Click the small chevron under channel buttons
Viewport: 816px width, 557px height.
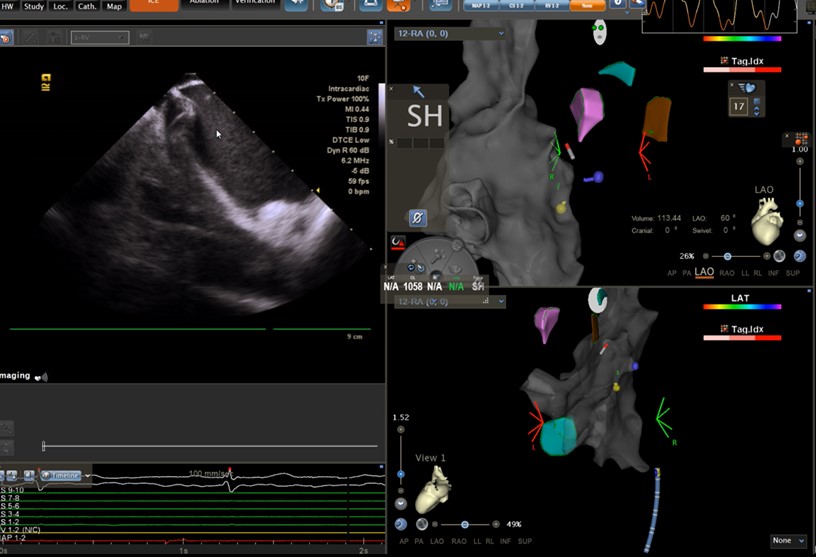627,12
